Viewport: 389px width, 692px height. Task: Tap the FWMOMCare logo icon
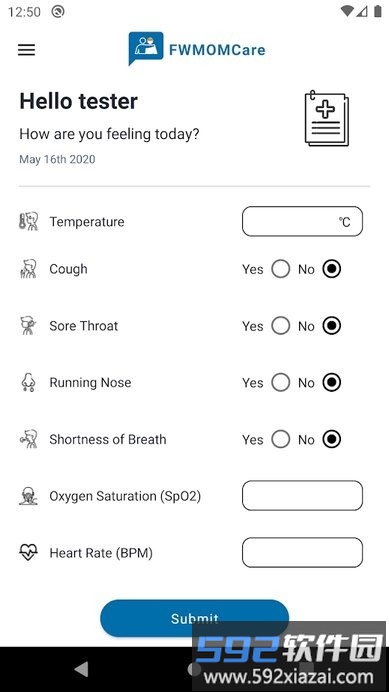146,48
